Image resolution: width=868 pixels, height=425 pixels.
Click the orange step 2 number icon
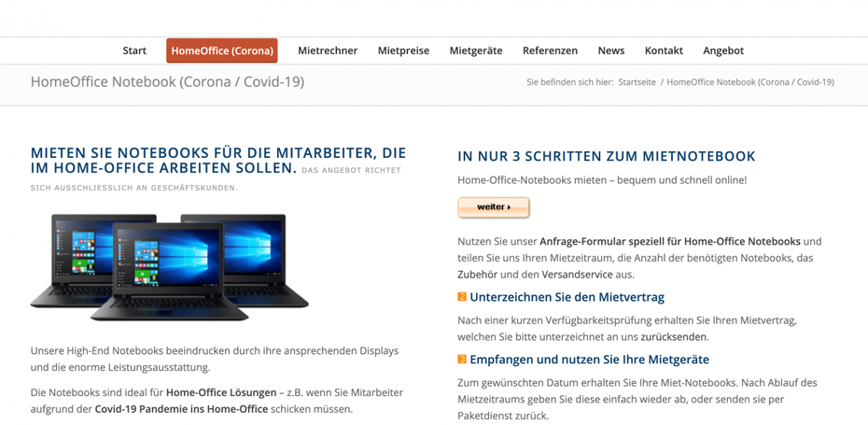[x=462, y=297]
